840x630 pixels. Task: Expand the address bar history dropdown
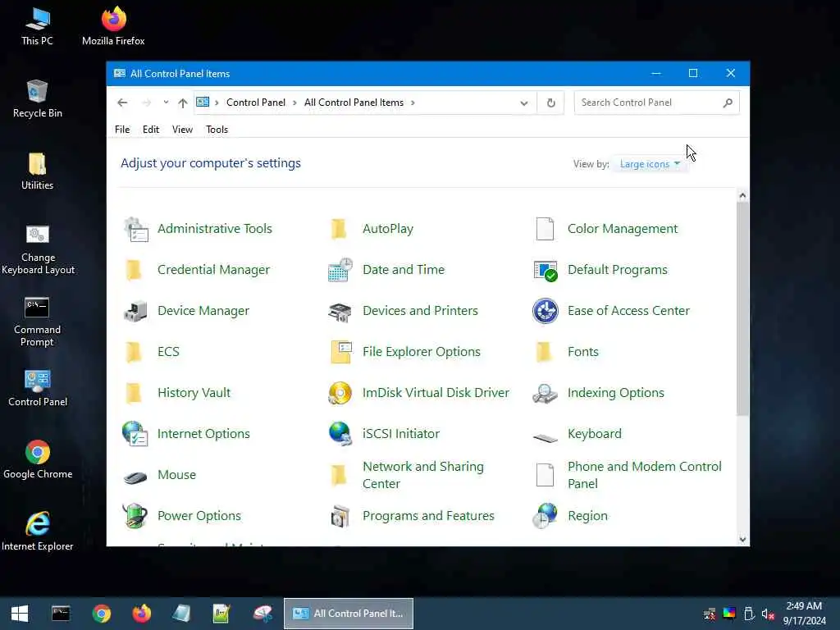[524, 103]
